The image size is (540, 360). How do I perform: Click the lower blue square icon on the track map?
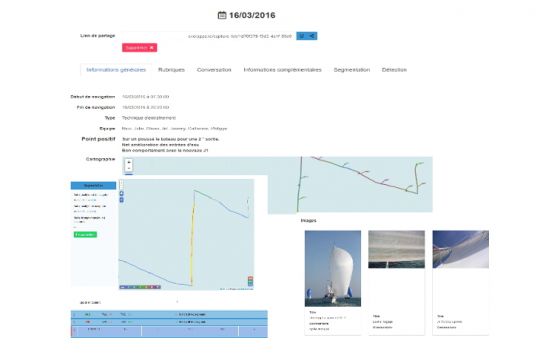[122, 200]
